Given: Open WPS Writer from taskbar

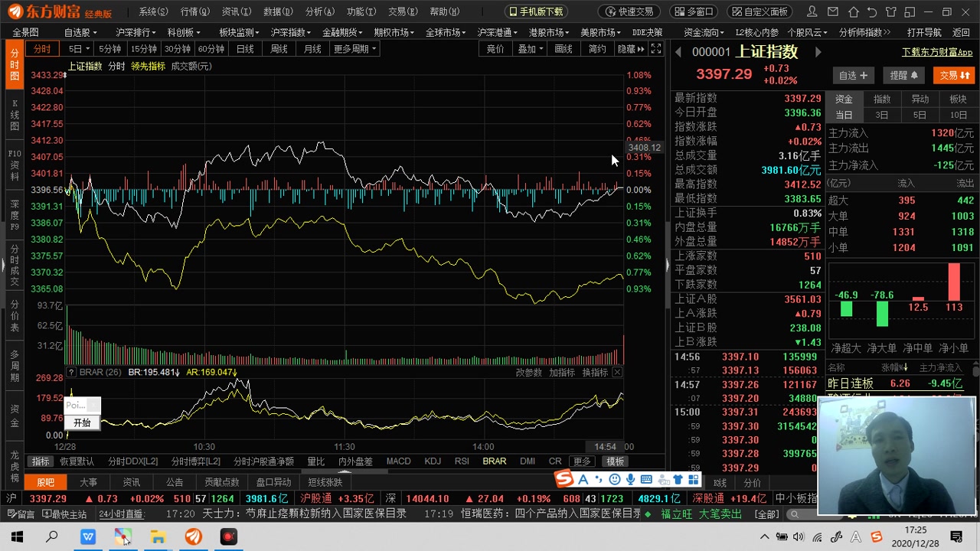Looking at the screenshot, I should 88,537.
